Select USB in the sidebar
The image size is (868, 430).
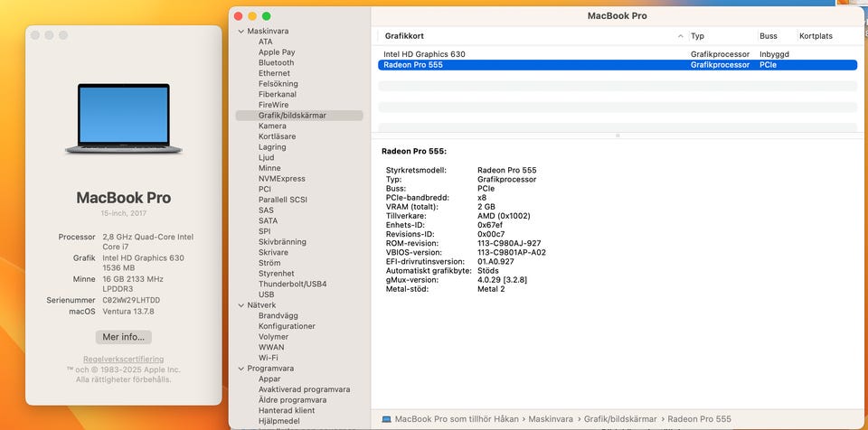pyautogui.click(x=266, y=294)
